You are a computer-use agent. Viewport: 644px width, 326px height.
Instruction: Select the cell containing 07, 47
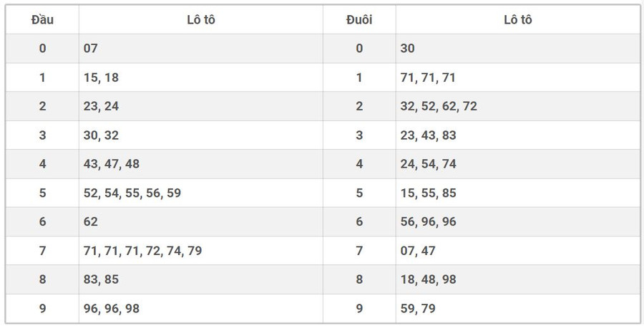coord(418,251)
